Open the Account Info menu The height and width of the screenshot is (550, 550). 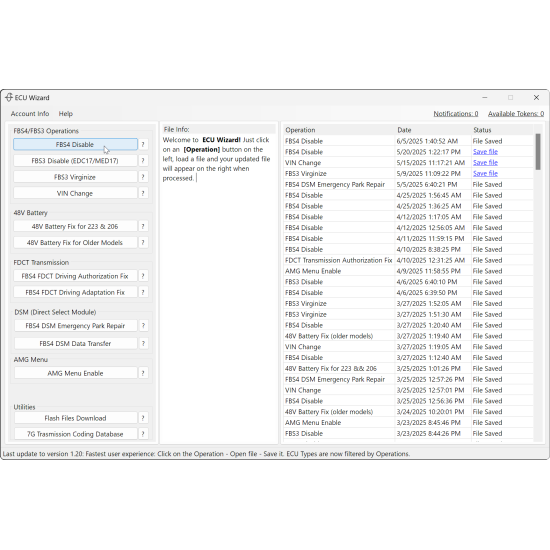(30, 114)
